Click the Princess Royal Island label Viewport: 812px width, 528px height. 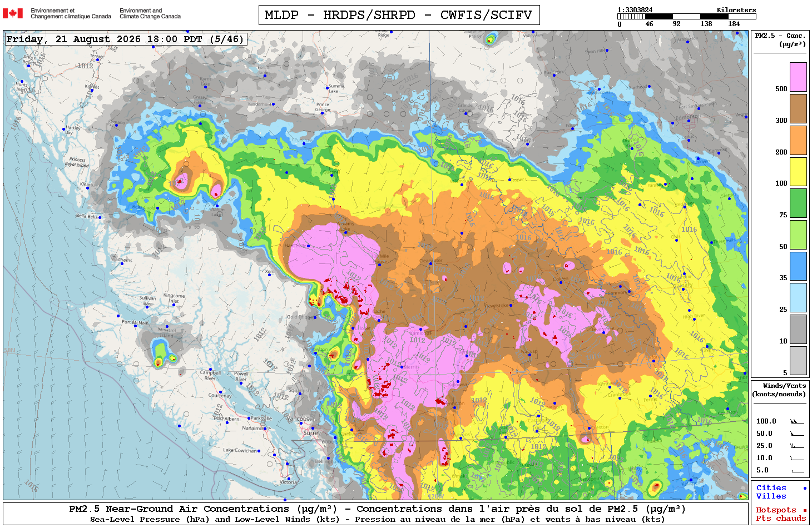[x=77, y=162]
